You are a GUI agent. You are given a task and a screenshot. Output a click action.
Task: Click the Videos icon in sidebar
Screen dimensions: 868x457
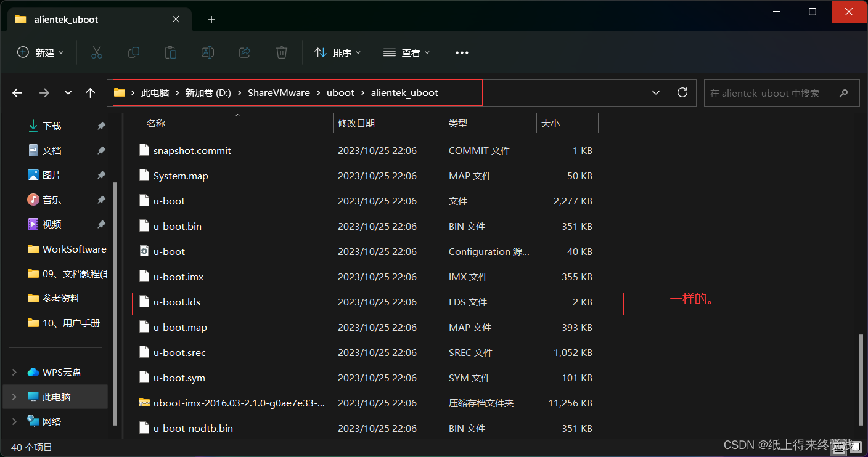click(x=33, y=224)
